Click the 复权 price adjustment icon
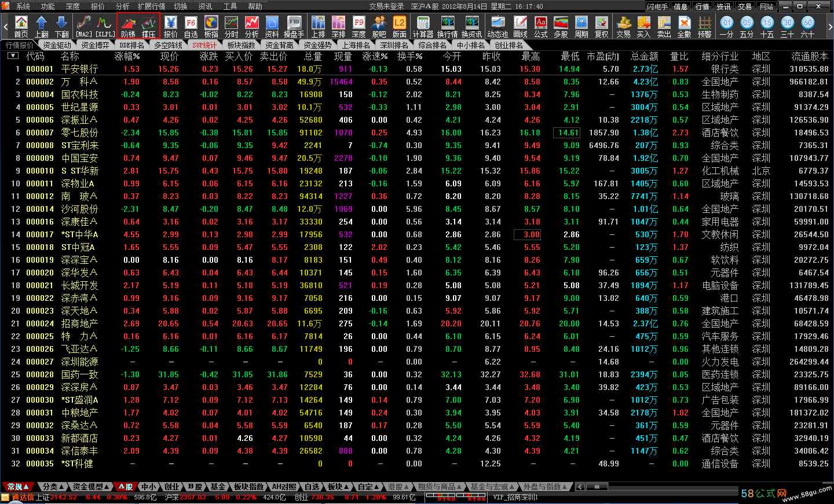The height and width of the screenshot is (504, 834). (602, 27)
